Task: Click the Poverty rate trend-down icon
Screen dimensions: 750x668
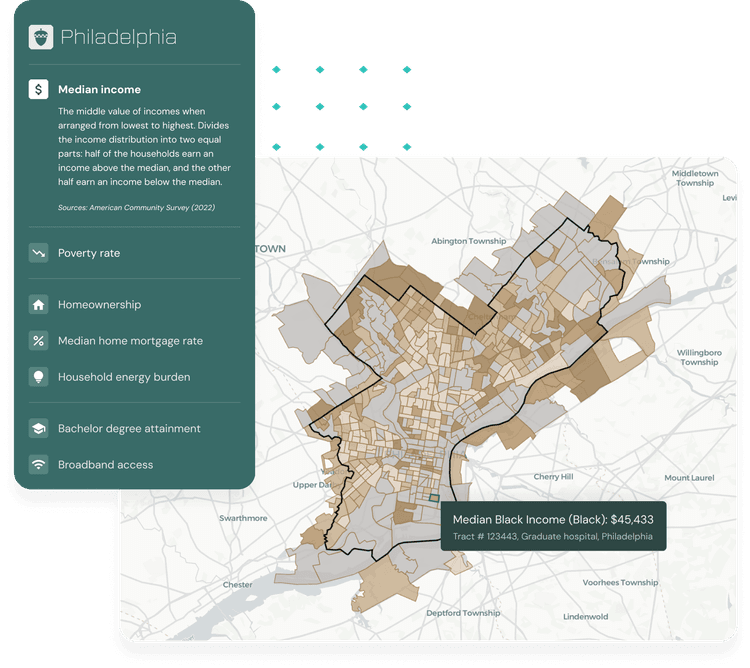Action: click(38, 253)
